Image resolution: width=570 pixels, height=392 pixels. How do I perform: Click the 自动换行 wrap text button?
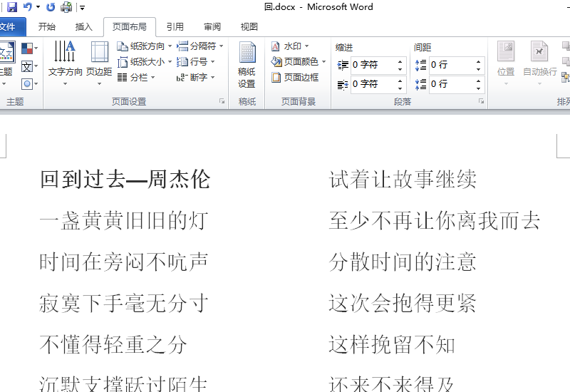(540, 63)
